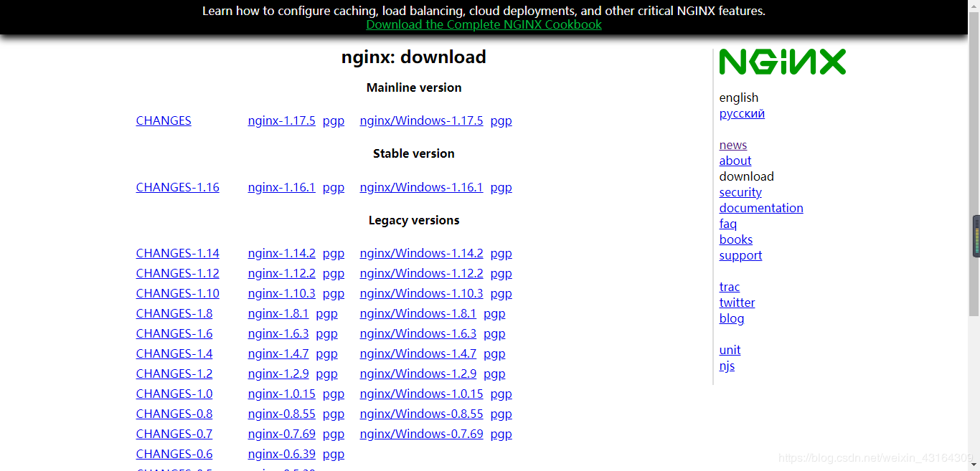Go to the news page

click(733, 145)
